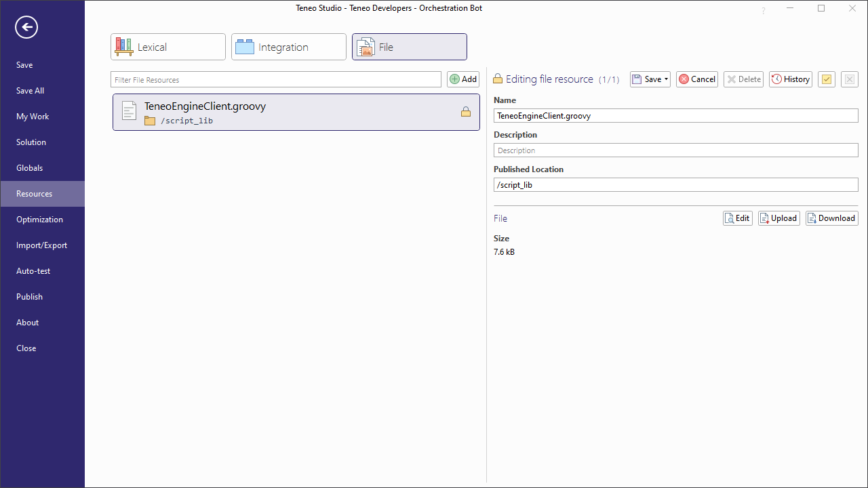Click the 7.6 kB size value

pos(504,252)
